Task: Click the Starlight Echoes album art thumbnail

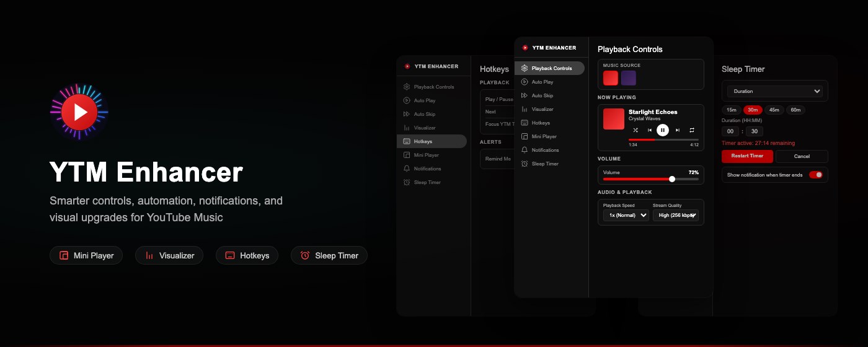Action: click(x=614, y=119)
